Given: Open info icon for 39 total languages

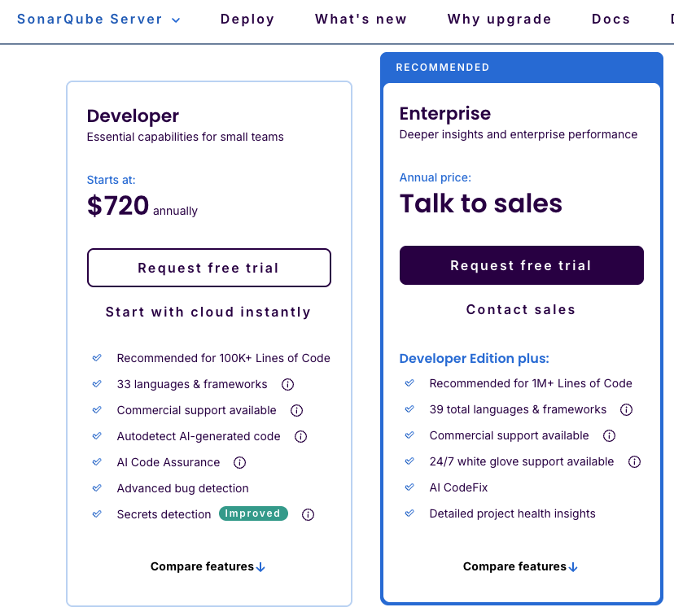Looking at the screenshot, I should click(x=626, y=409).
